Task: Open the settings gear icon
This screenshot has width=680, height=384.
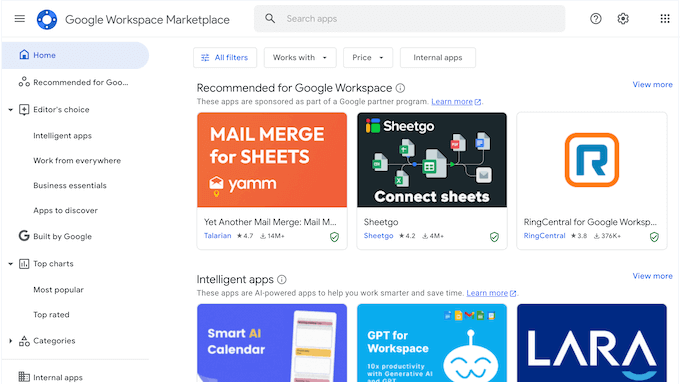Action: click(x=623, y=19)
